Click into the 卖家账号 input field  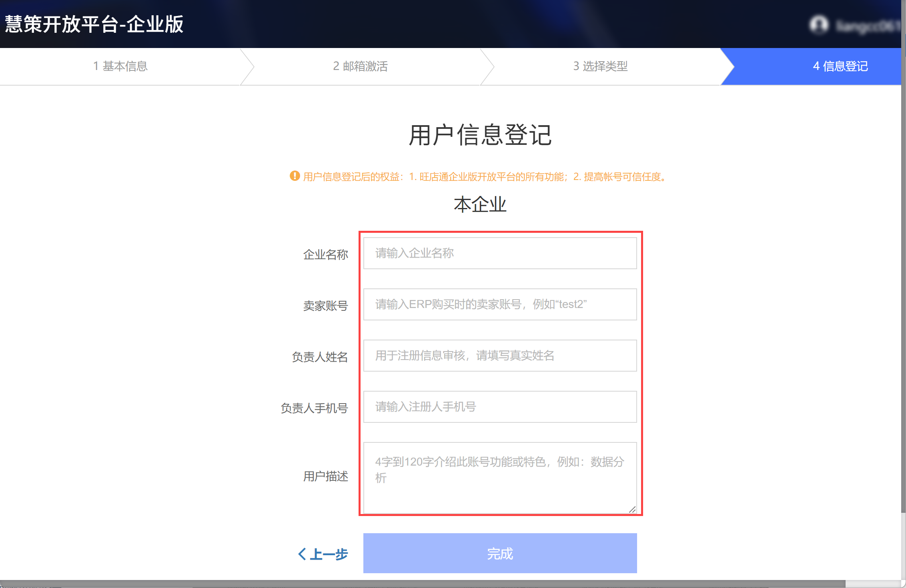pos(500,304)
